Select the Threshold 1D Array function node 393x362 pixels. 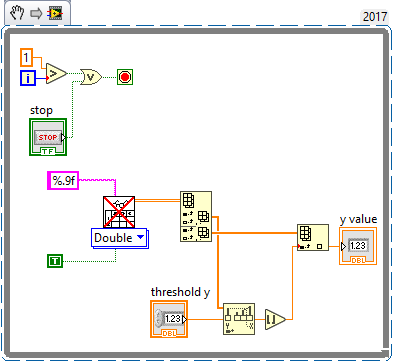(239, 319)
